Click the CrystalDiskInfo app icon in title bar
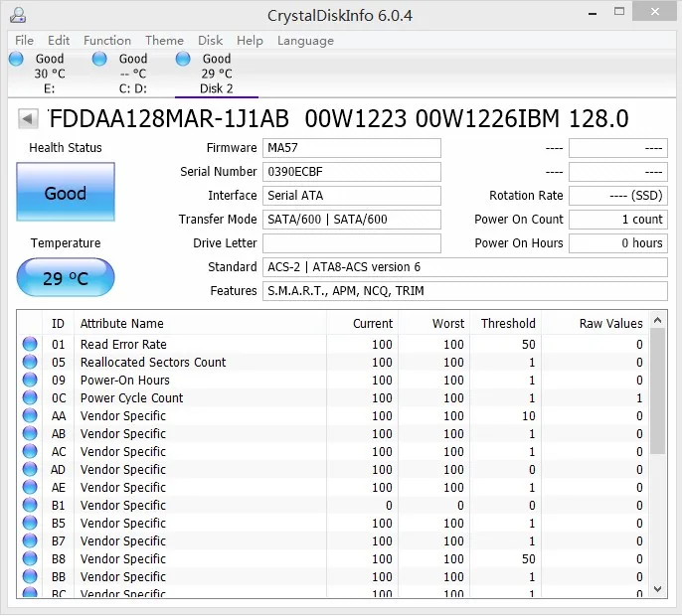682x616 pixels. (18, 15)
